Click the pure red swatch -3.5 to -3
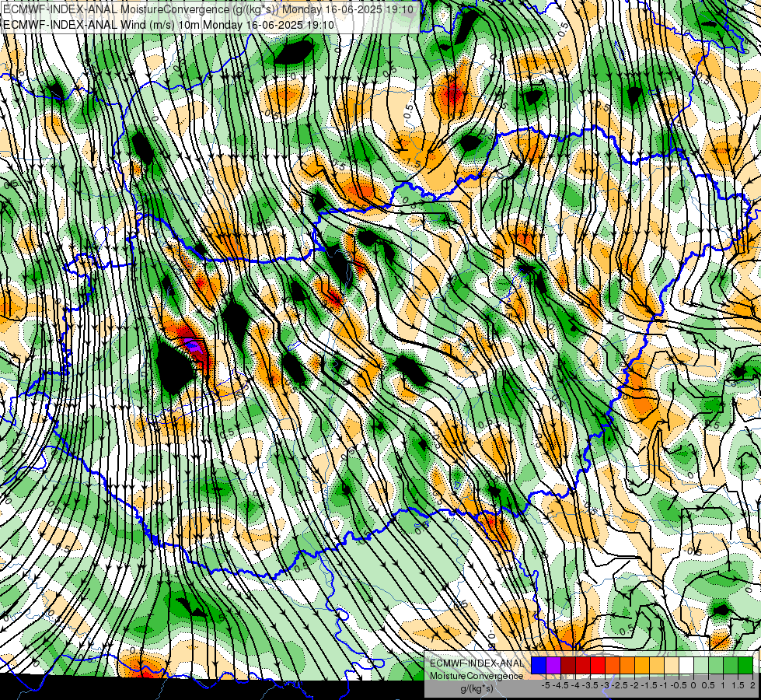 (598, 666)
